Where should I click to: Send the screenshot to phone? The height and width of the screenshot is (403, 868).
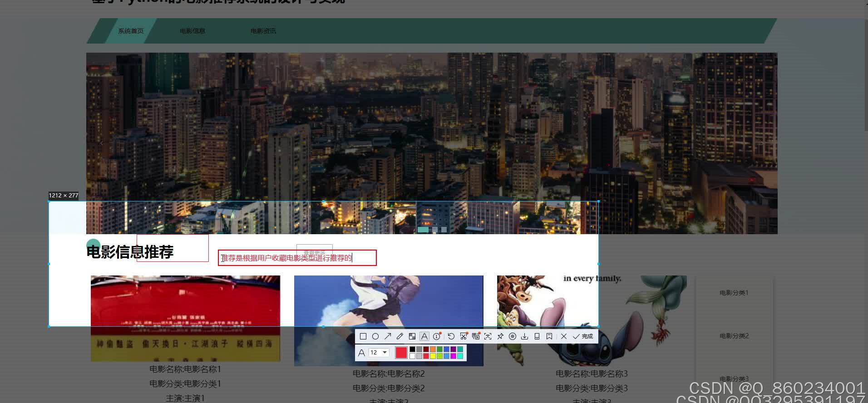(537, 336)
